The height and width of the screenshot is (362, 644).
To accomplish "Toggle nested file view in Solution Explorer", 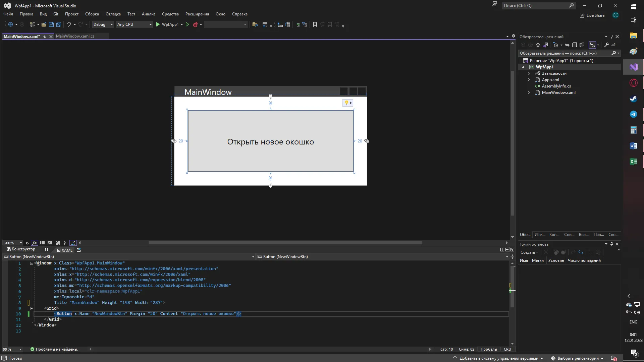I will (x=593, y=45).
